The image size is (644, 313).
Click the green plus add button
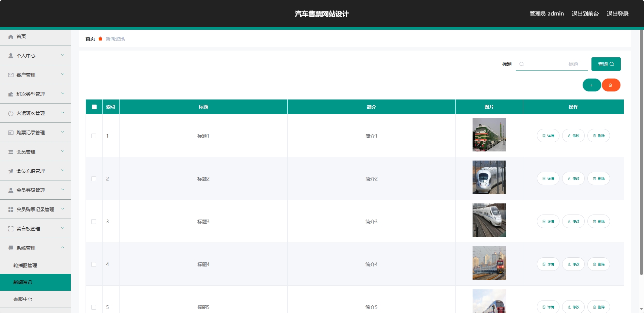(x=592, y=85)
